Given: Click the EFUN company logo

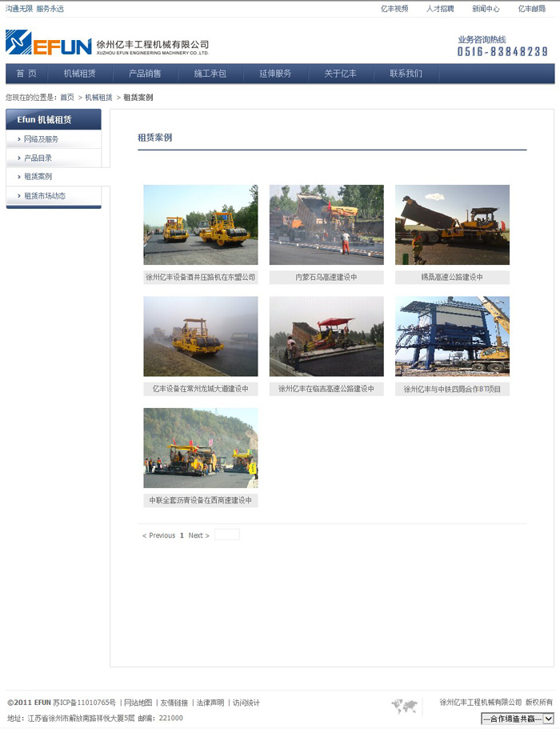Looking at the screenshot, I should coord(107,42).
